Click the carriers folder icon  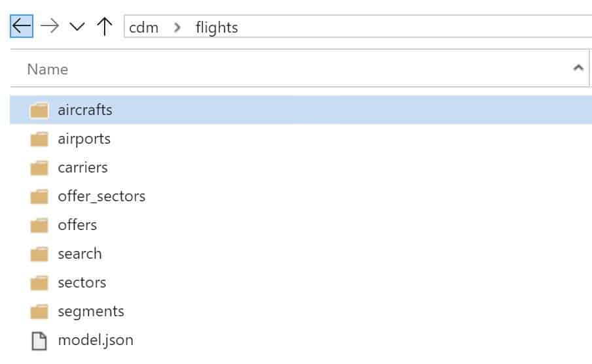39,167
